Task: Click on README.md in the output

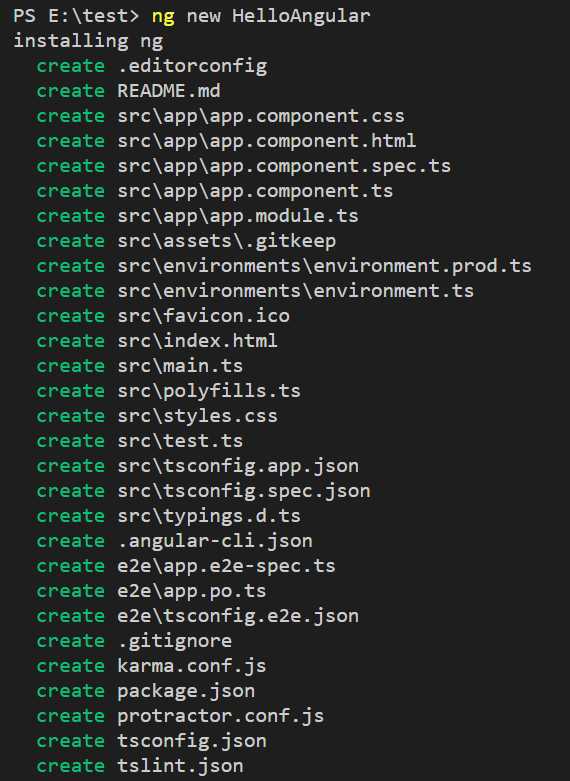Action: tap(169, 91)
